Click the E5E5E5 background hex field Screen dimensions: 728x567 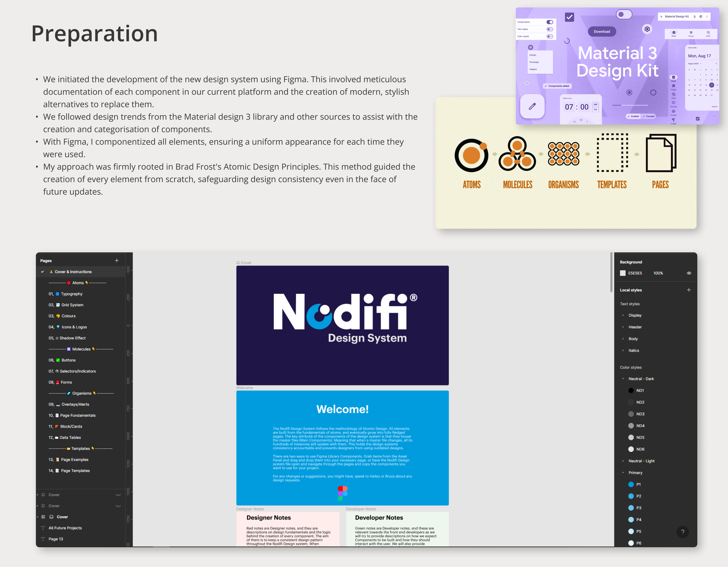pyautogui.click(x=635, y=273)
